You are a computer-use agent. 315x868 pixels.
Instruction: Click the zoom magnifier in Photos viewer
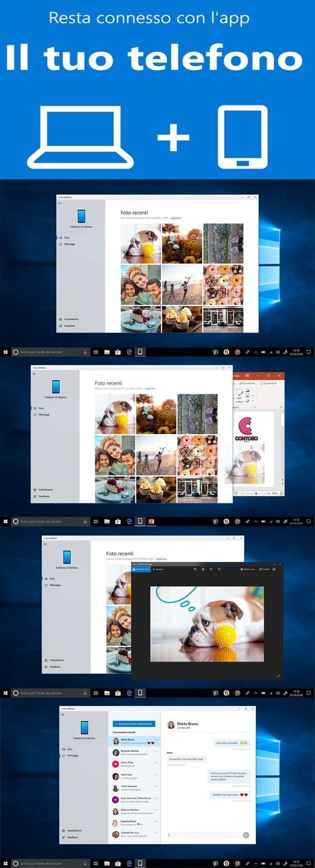click(x=195, y=569)
